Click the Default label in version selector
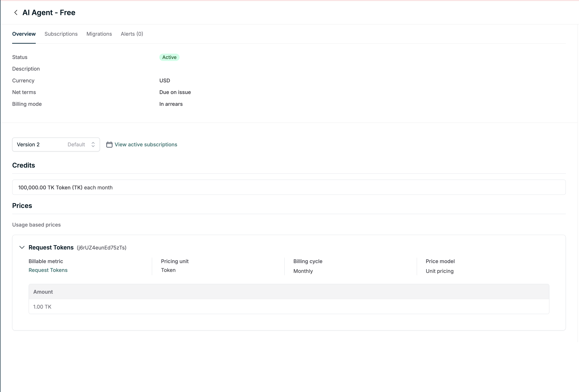This screenshot has height=392, width=579. point(76,145)
